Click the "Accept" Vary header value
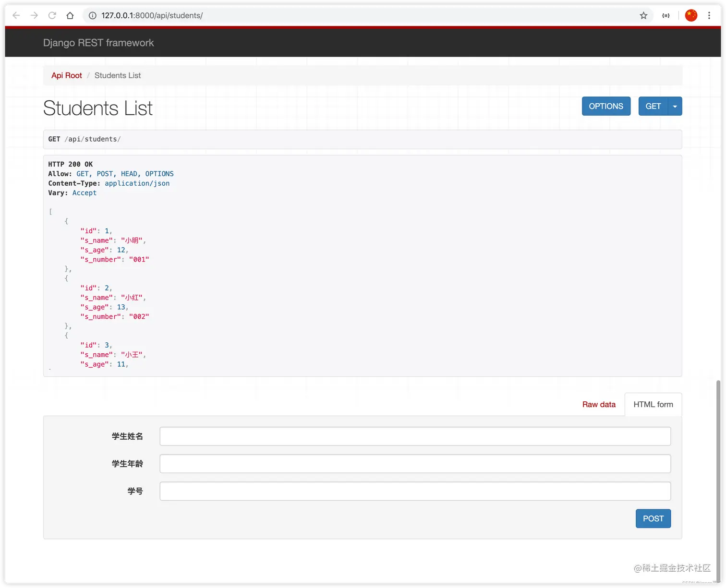This screenshot has width=726, height=588. click(x=85, y=193)
